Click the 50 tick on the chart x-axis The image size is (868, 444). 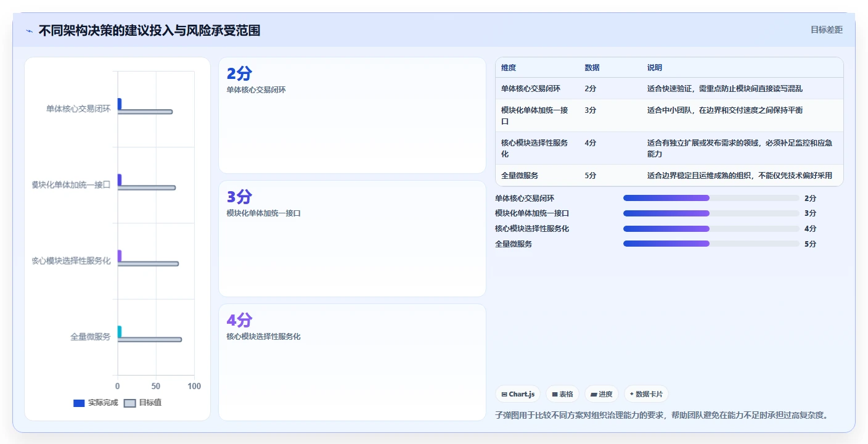pos(156,386)
